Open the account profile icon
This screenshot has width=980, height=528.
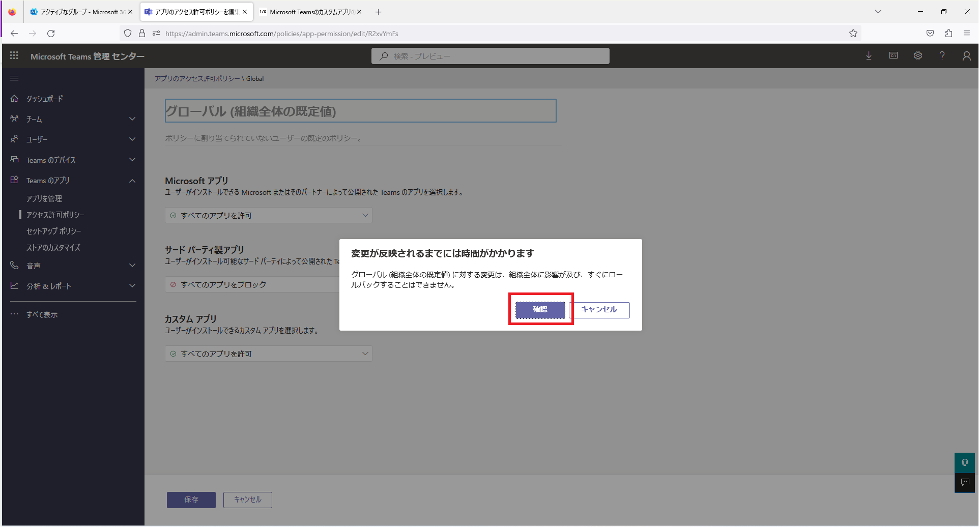[x=967, y=56]
